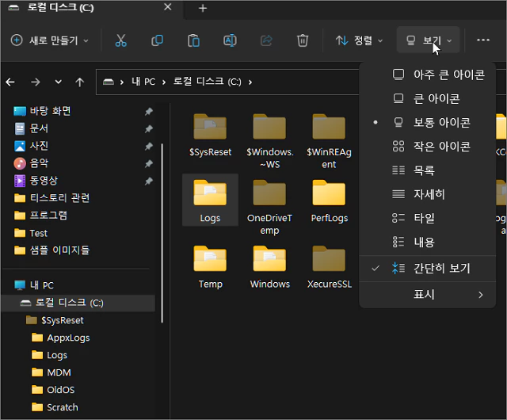The image size is (507, 420).
Task: Open the 새로 만들기 dropdown
Action: tap(49, 40)
